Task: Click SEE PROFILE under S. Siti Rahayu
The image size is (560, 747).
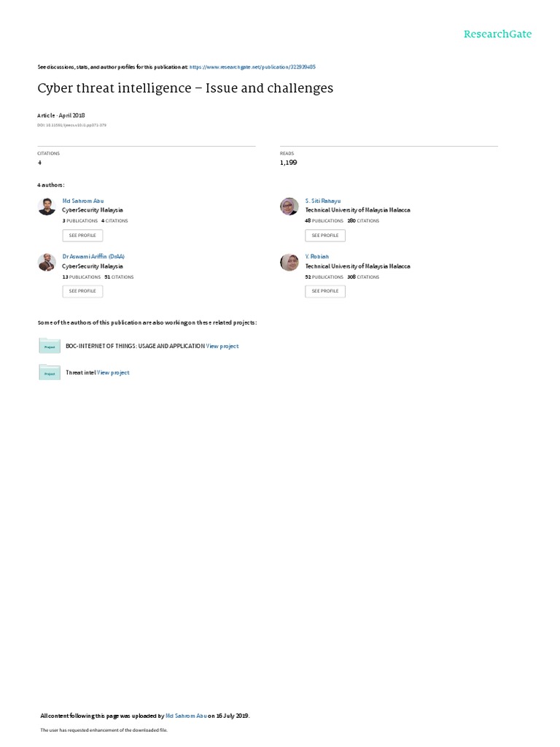Action: [325, 236]
